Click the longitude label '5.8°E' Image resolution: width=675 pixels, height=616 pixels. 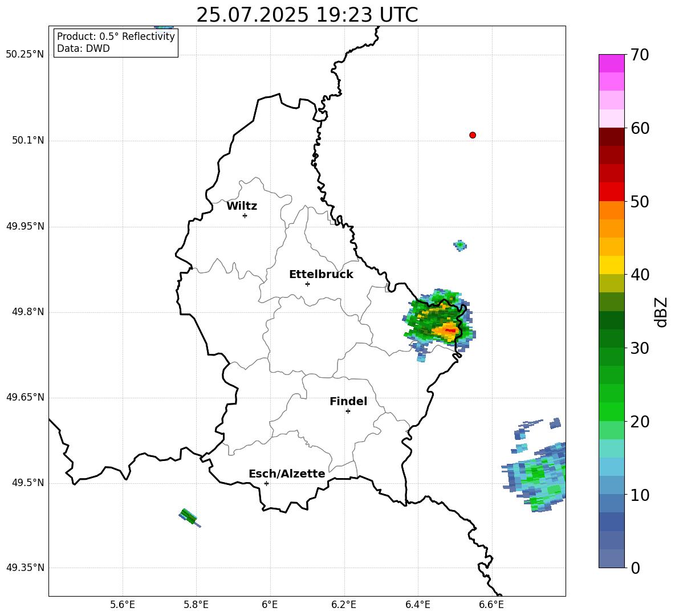click(x=196, y=605)
